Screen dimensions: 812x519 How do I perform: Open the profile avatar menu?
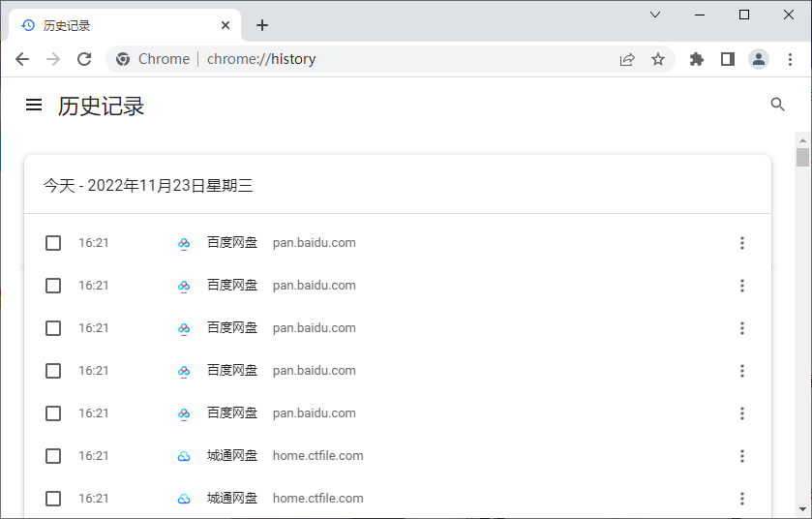pos(759,60)
